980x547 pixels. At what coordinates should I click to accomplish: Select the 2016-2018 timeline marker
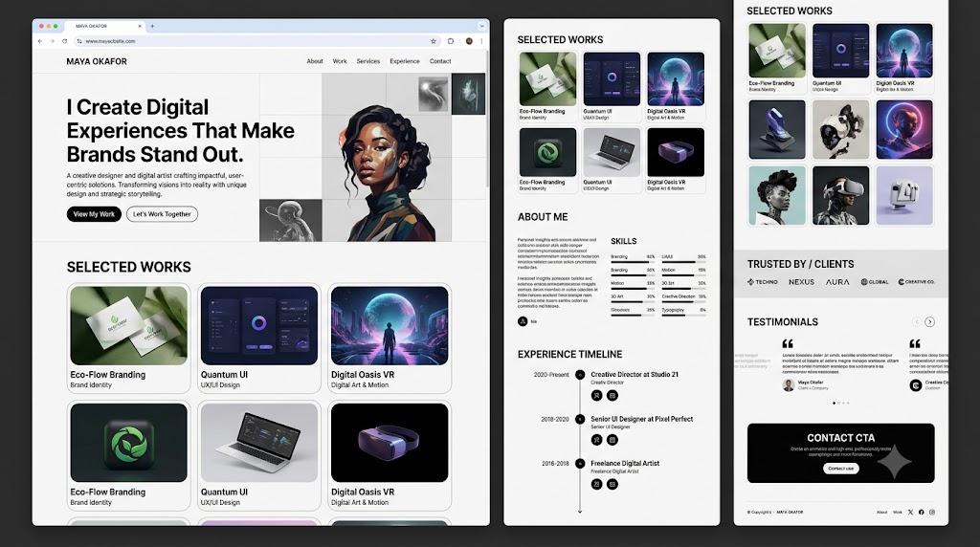pyautogui.click(x=580, y=464)
